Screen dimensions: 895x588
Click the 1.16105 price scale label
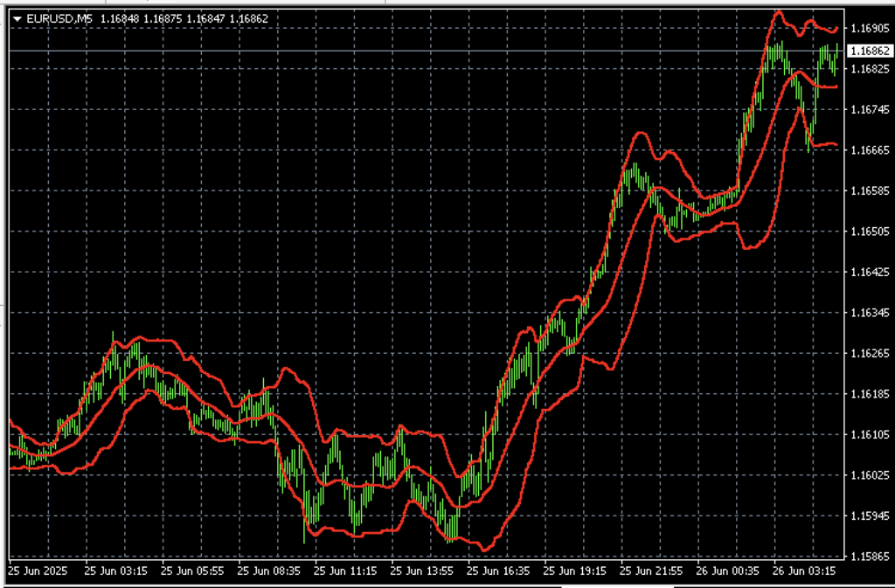869,434
